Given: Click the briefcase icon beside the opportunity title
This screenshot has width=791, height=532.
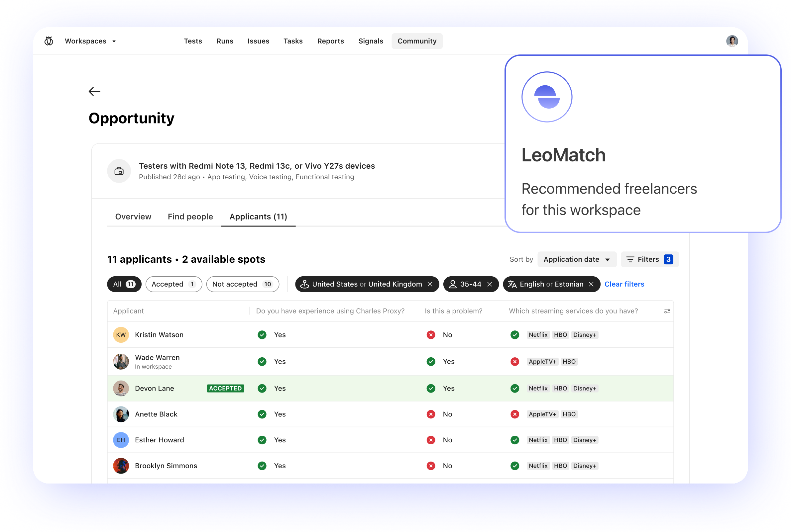Looking at the screenshot, I should pyautogui.click(x=119, y=171).
